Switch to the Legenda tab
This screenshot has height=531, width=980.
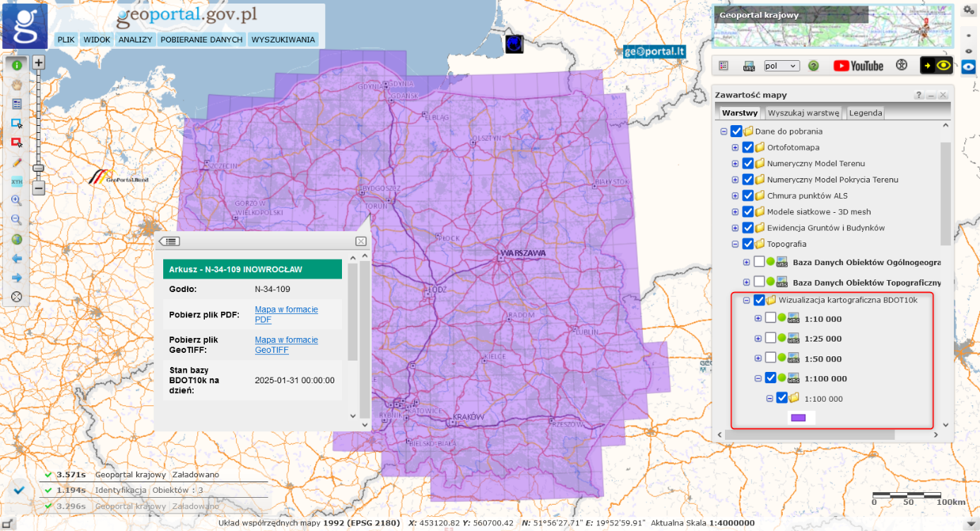(x=865, y=112)
